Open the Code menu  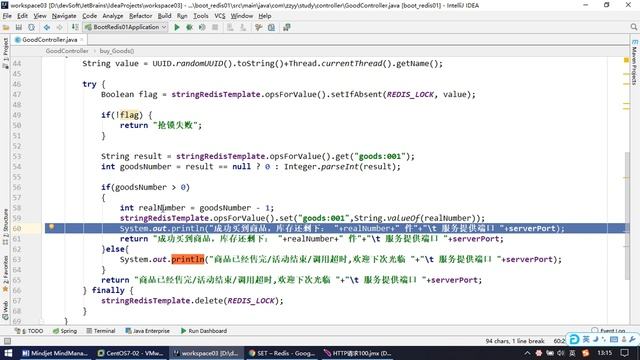tap(89, 16)
